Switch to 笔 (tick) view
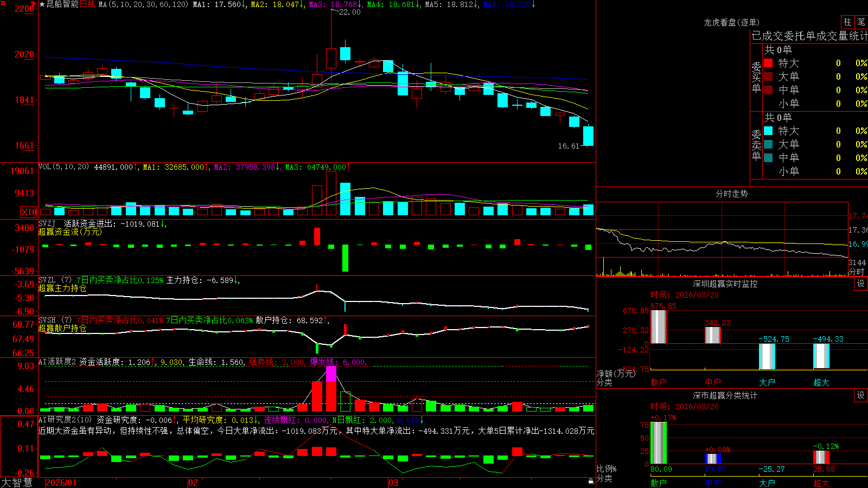This screenshot has width=868, height=488. pyautogui.click(x=861, y=22)
